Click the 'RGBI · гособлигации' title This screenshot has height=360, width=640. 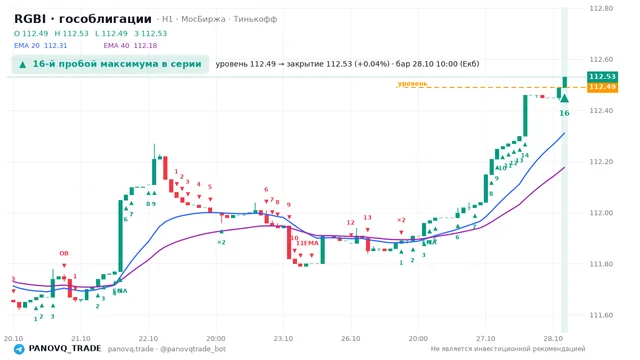(x=83, y=19)
